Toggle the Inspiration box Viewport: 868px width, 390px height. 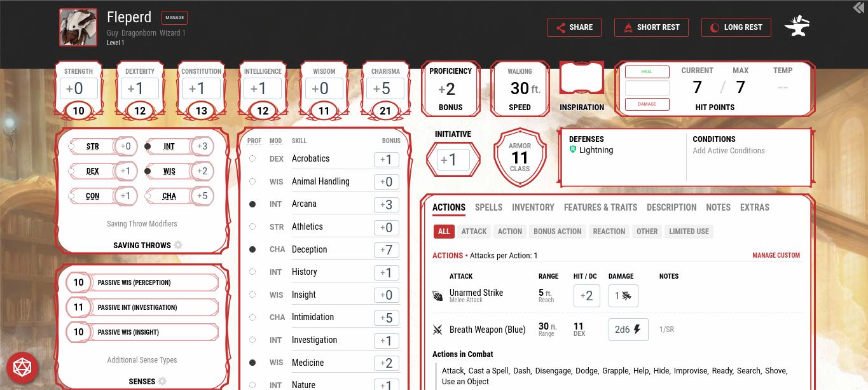(x=581, y=79)
